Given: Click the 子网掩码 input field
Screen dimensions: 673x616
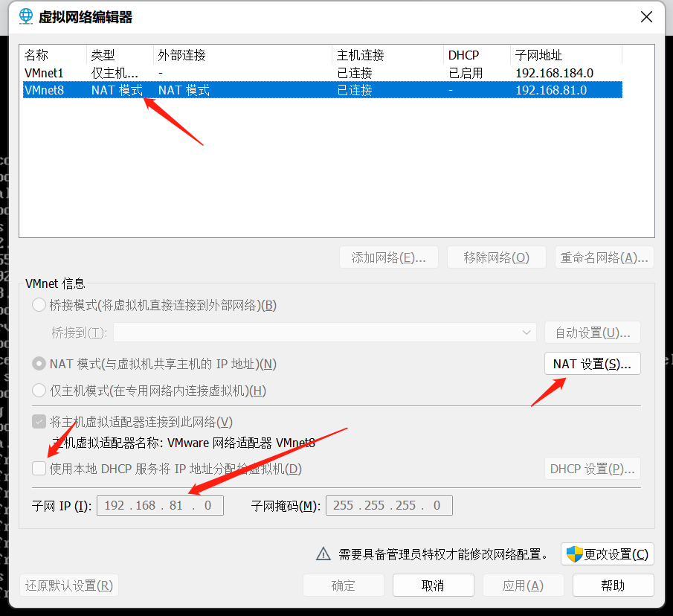Looking at the screenshot, I should pos(389,505).
